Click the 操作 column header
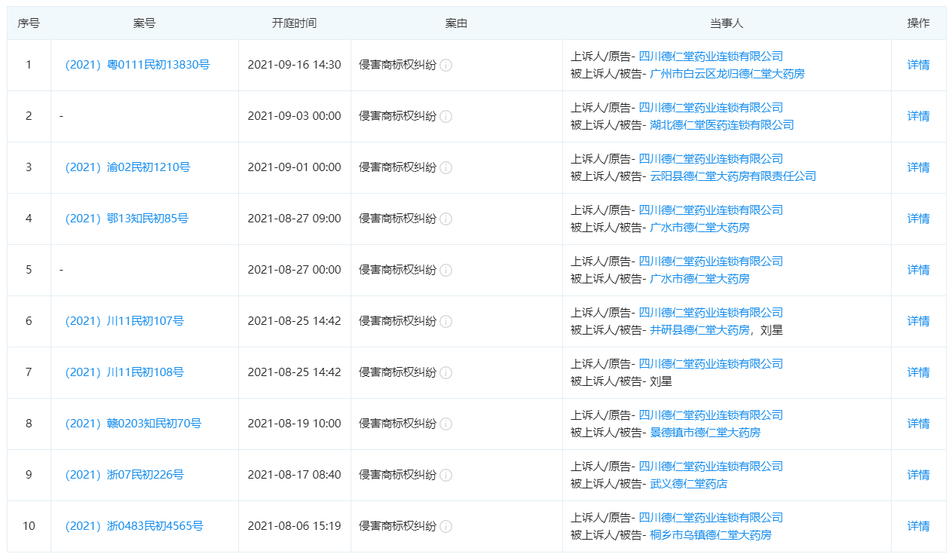The height and width of the screenshot is (560, 952). point(918,23)
